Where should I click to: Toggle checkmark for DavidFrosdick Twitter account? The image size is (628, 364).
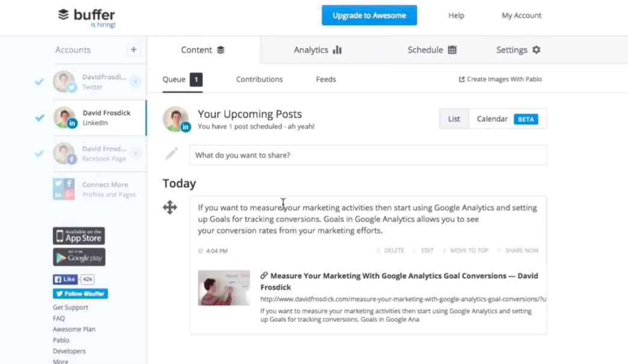39,82
